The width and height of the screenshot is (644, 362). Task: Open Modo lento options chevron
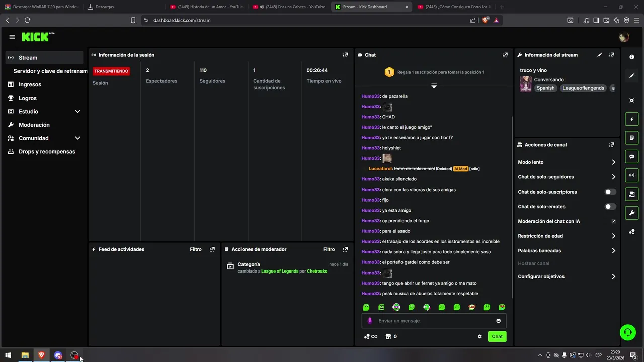[613, 162]
